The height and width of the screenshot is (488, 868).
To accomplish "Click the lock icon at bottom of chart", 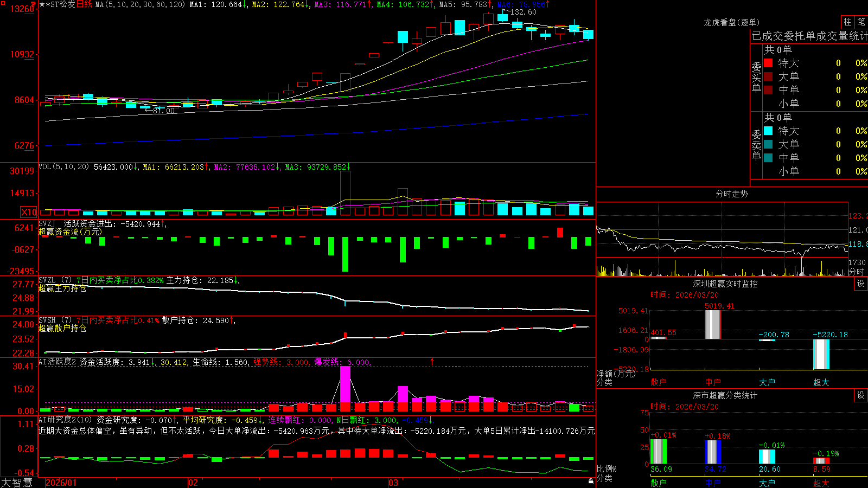I will click(591, 481).
